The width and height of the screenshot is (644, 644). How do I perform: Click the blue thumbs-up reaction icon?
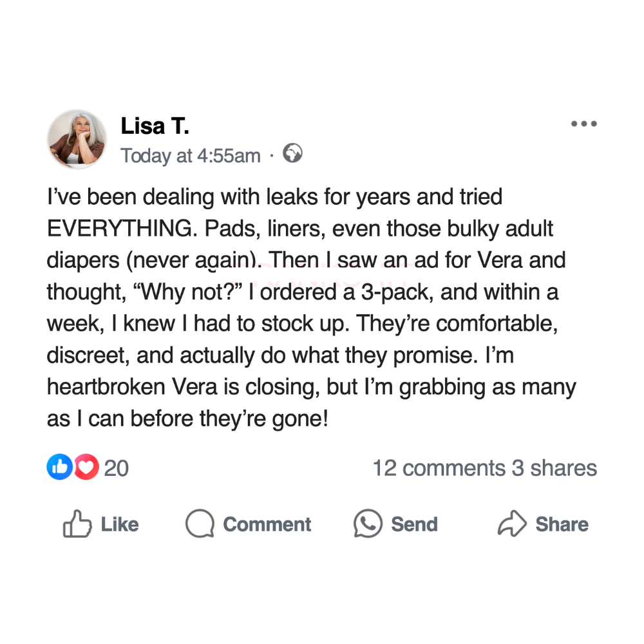[59, 468]
